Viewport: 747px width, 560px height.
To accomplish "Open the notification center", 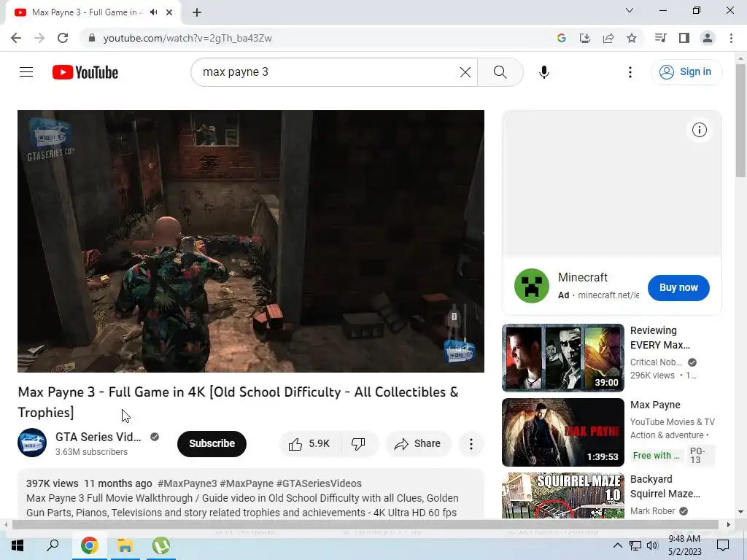I will 723,545.
